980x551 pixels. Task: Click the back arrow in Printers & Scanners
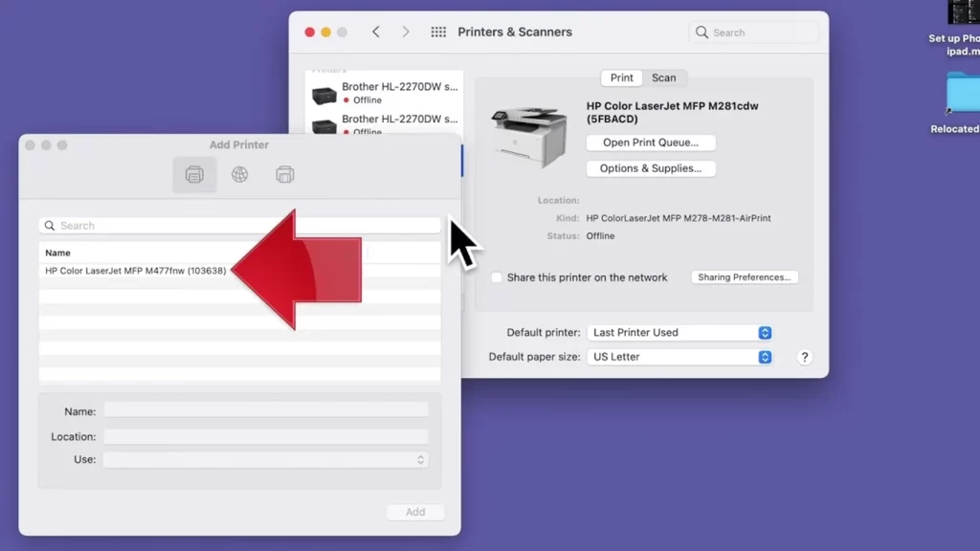coord(375,32)
